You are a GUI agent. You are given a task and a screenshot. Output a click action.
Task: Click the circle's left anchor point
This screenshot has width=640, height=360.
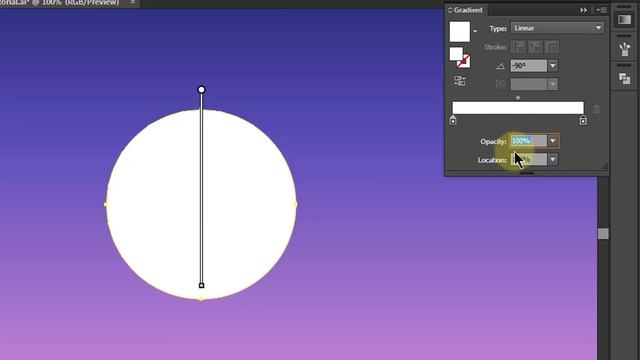pyautogui.click(x=106, y=204)
